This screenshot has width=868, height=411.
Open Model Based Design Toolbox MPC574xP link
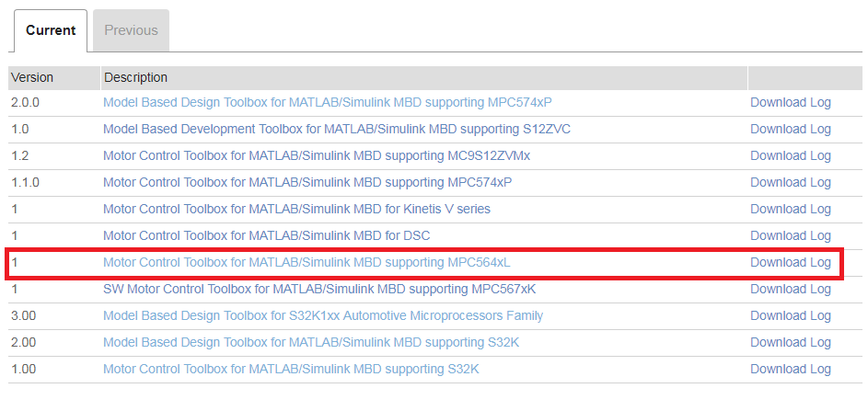[327, 102]
